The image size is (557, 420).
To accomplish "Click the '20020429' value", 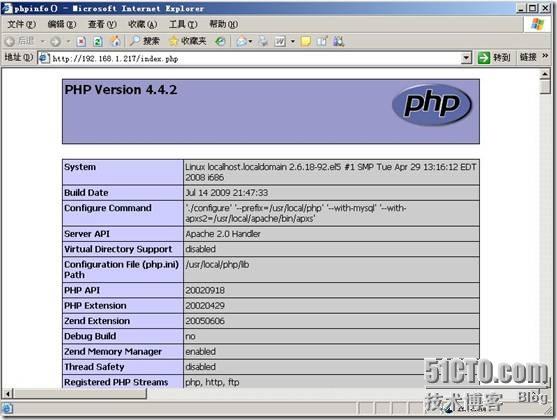I will pyautogui.click(x=205, y=306).
